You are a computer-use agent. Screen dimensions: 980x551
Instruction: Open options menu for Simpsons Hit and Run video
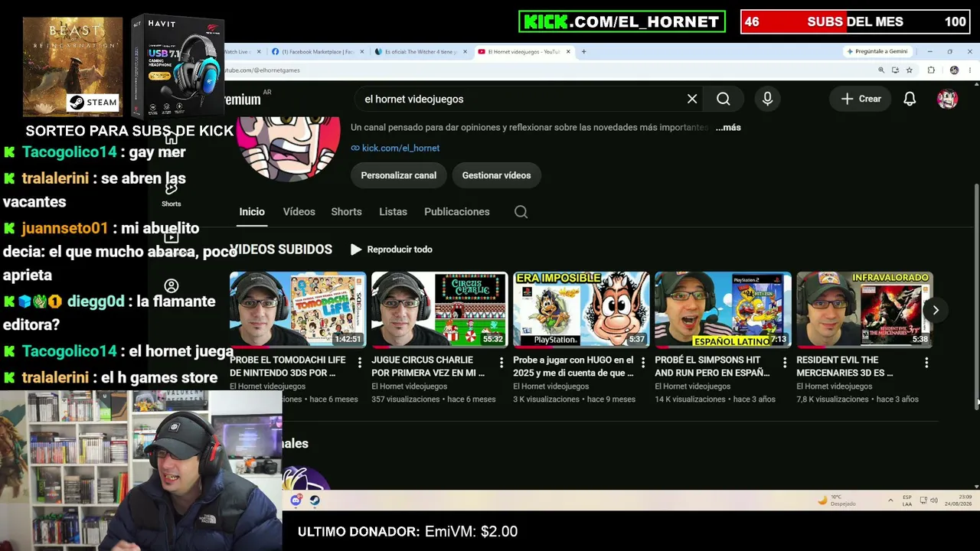(785, 362)
